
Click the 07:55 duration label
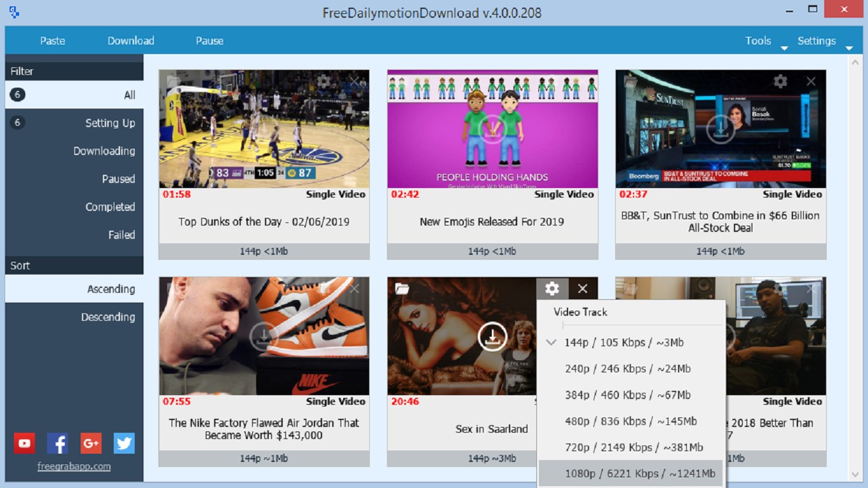tap(177, 402)
